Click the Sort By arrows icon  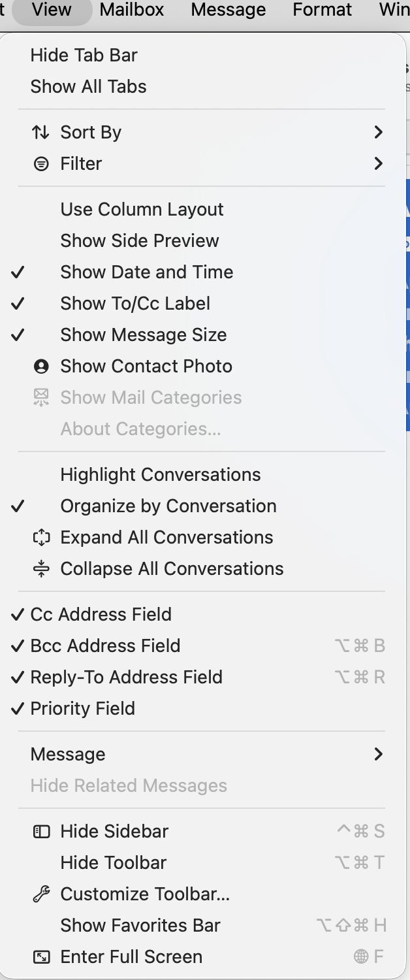click(x=40, y=132)
